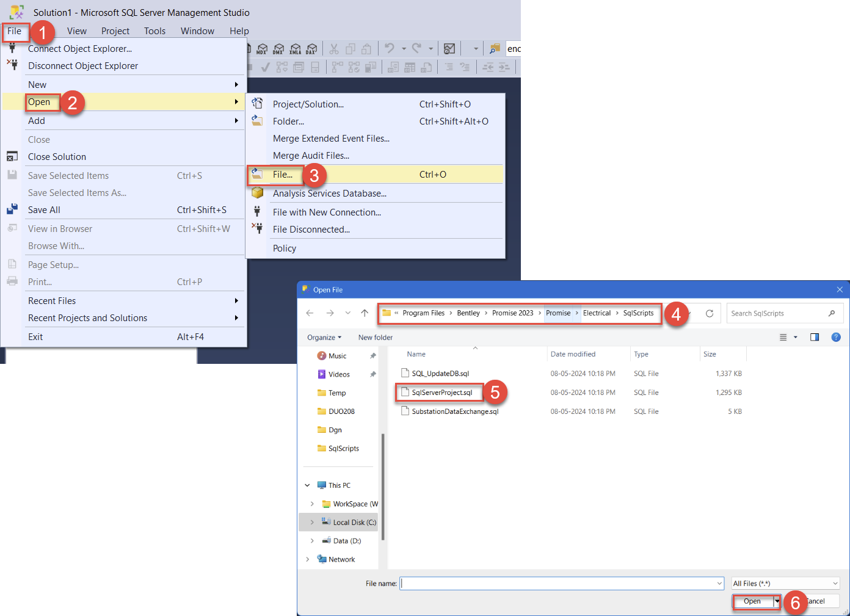The width and height of the screenshot is (850, 616).
Task: Select the Videos folder in the navigation pane
Action: pyautogui.click(x=339, y=374)
